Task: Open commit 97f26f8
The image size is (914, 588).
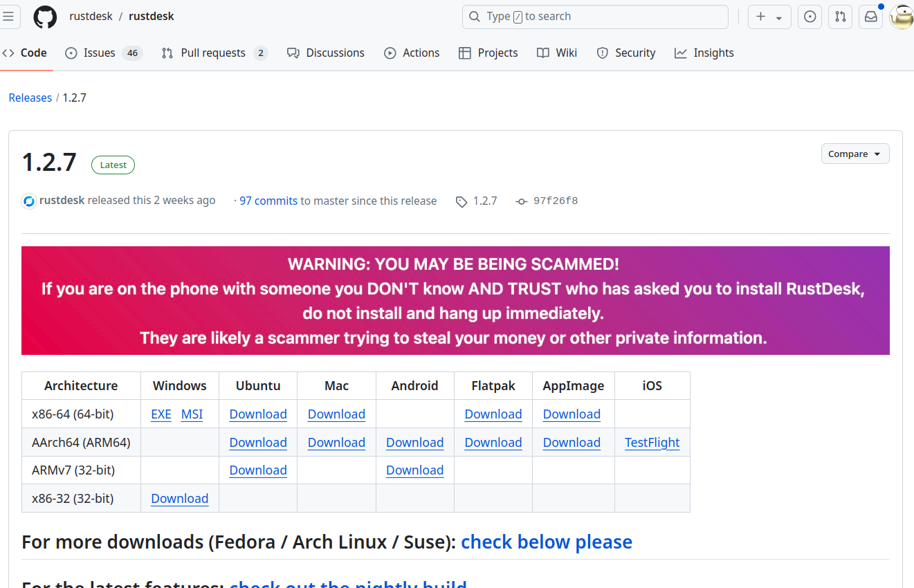Action: coord(556,201)
